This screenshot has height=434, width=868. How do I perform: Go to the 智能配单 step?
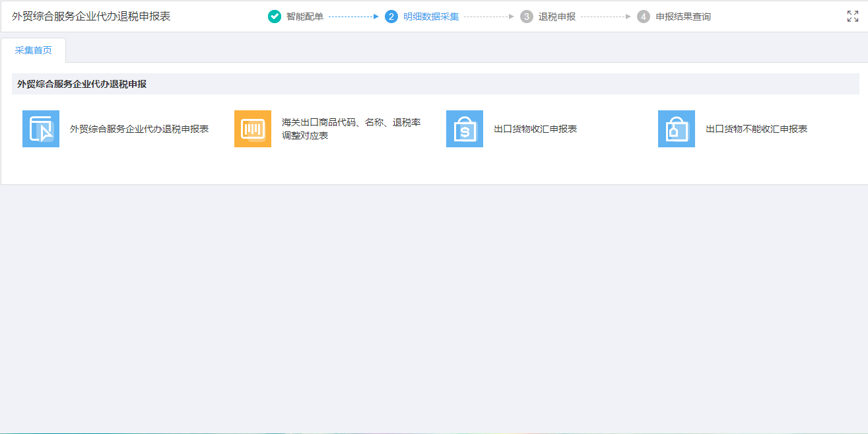pyautogui.click(x=305, y=17)
